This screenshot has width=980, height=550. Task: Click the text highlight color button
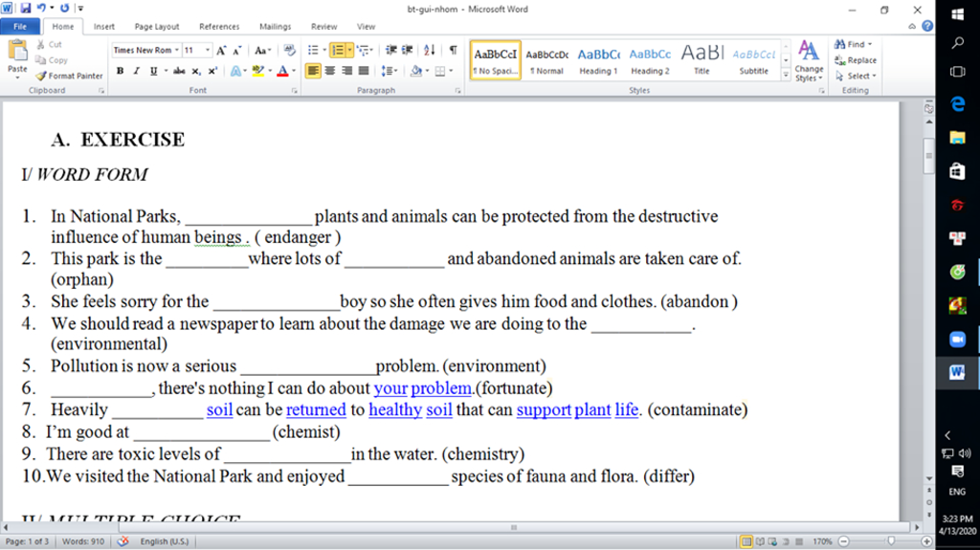[257, 71]
